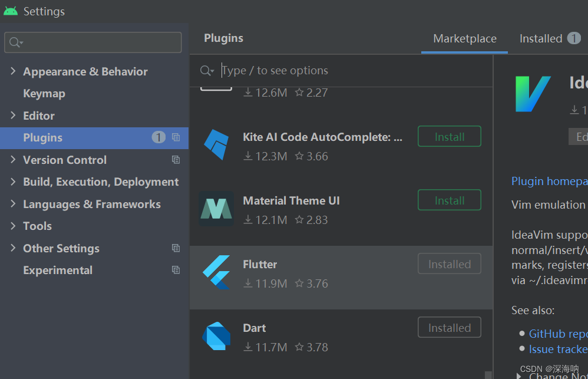Click the 2.83 rating for Material Theme
588x379 pixels.
pyautogui.click(x=317, y=220)
